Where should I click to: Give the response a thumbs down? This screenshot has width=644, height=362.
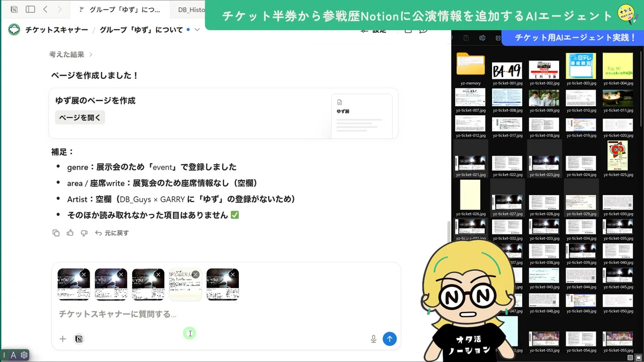(84, 233)
